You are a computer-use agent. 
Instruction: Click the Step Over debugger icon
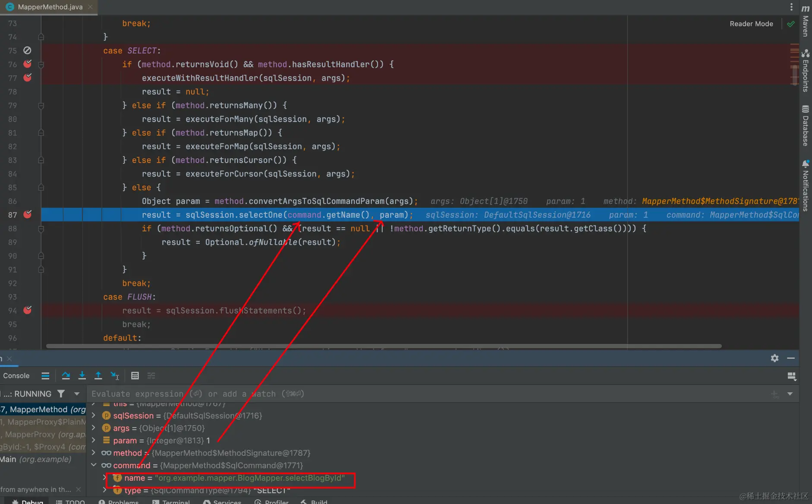[x=66, y=376]
